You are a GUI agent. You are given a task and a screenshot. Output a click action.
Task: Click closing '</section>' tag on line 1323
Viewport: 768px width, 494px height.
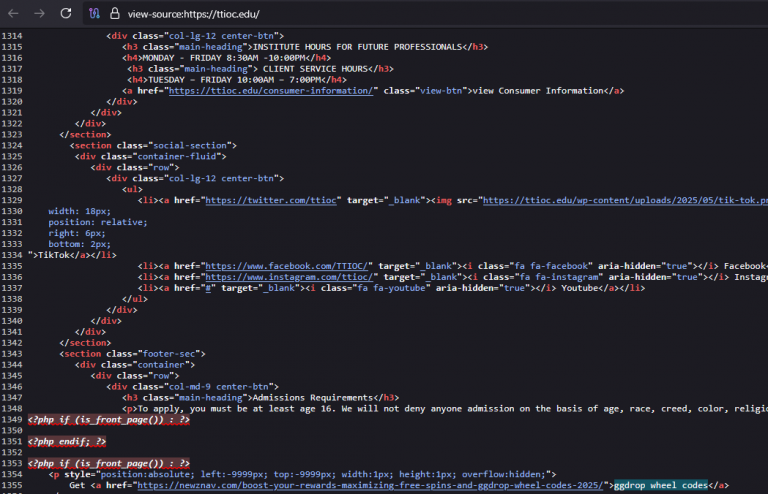pyautogui.click(x=85, y=135)
